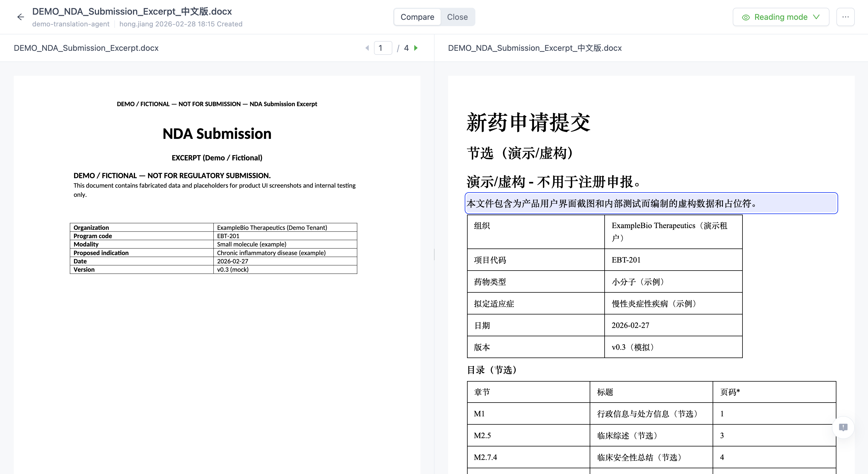The width and height of the screenshot is (868, 474).
Task: Select the highlighted Chinese paragraph about fabricated data
Action: 651,203
